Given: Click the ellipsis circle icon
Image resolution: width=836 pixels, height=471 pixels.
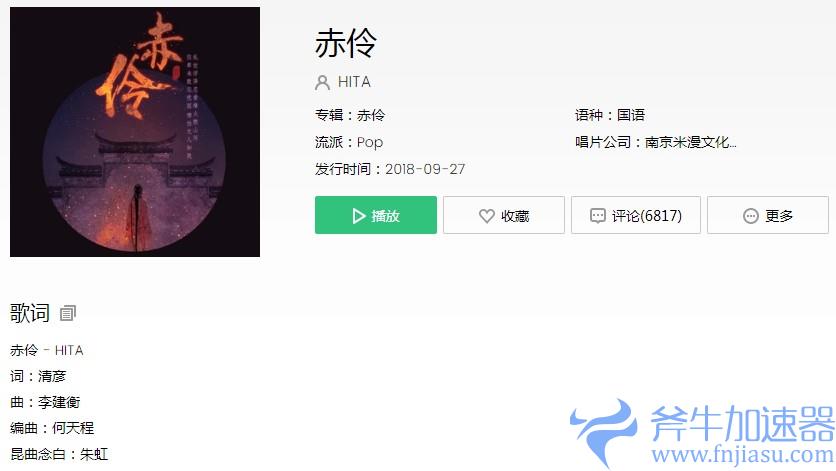Looking at the screenshot, I should click(x=751, y=216).
